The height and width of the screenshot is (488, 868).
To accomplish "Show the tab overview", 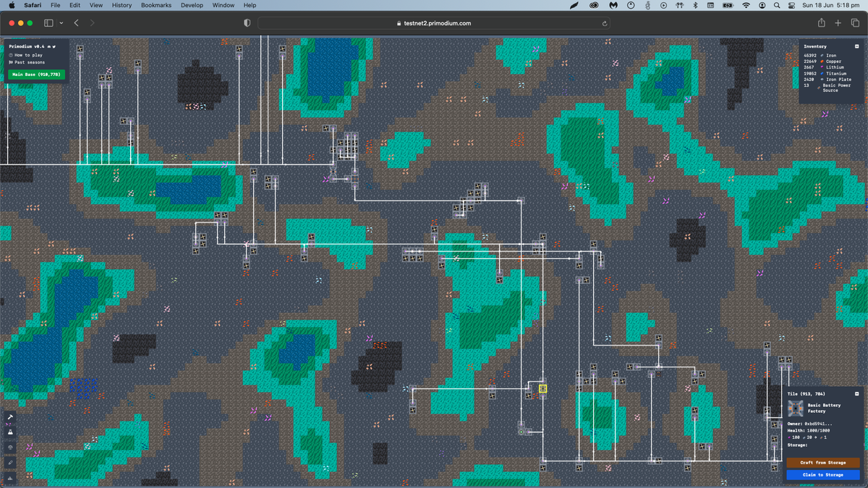I will tap(855, 23).
